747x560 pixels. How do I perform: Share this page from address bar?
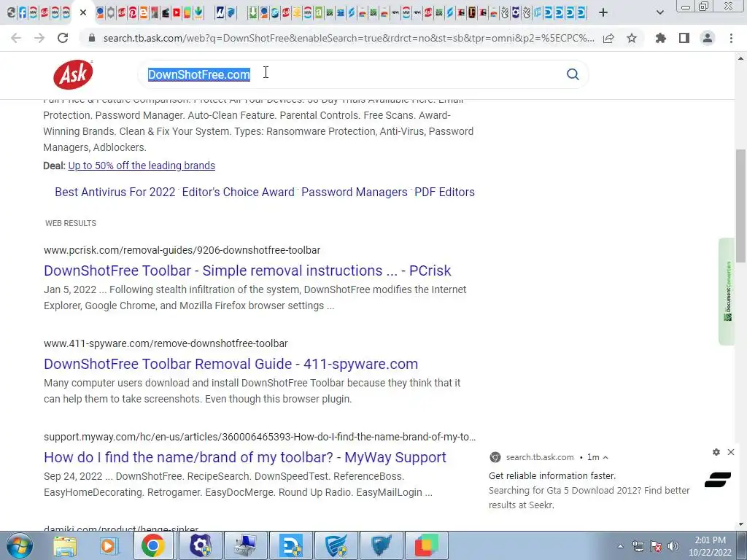608,38
